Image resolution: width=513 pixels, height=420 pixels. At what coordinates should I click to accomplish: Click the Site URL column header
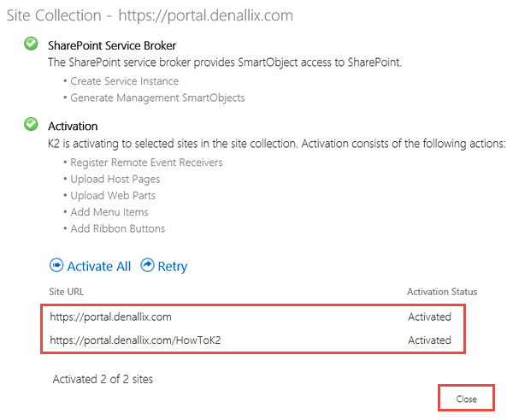(x=67, y=292)
